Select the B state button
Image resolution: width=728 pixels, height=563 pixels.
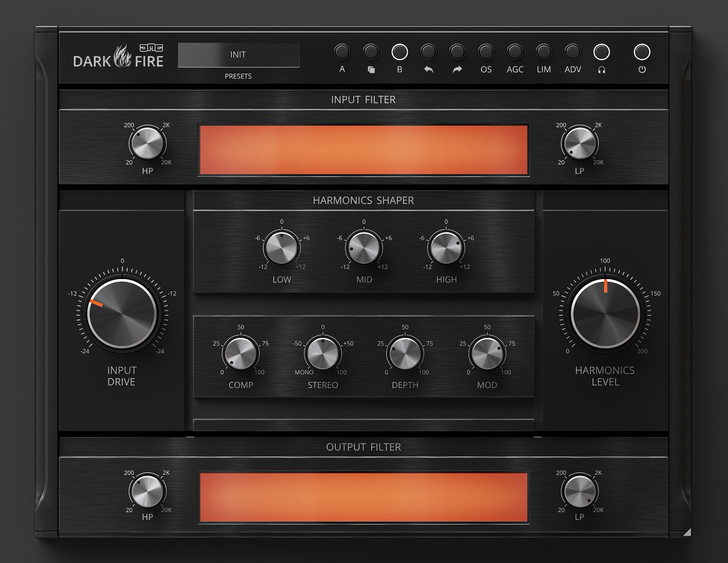pyautogui.click(x=399, y=51)
